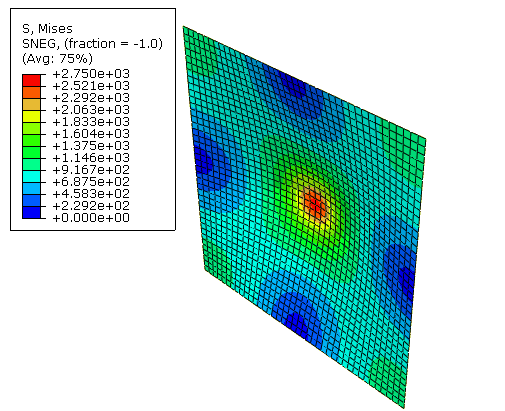Click the S, Mises legend title

pyautogui.click(x=47, y=29)
